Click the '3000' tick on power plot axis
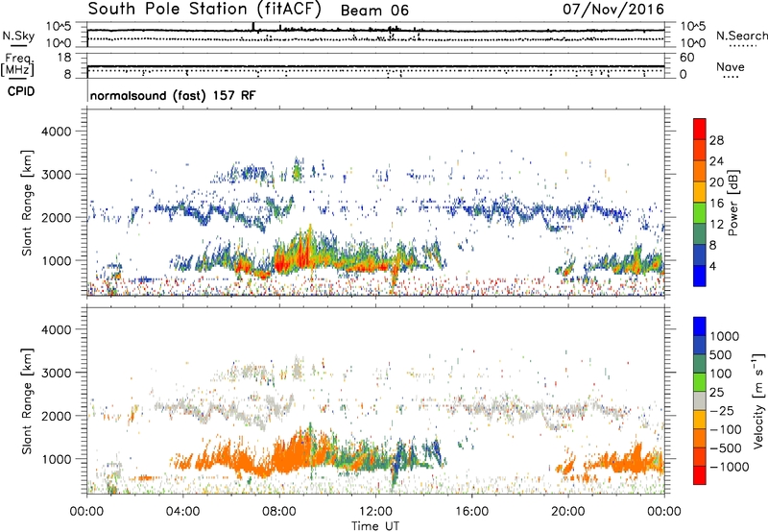 [x=56, y=175]
